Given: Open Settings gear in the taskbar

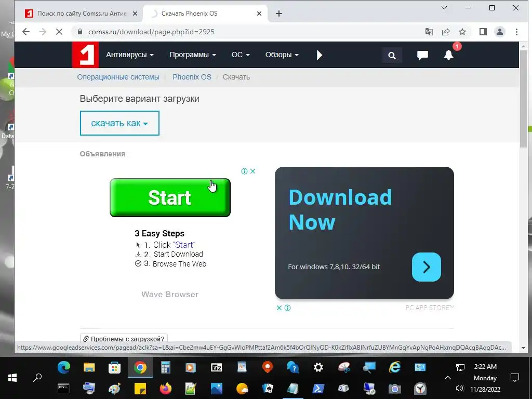Looking at the screenshot, I should 318,367.
